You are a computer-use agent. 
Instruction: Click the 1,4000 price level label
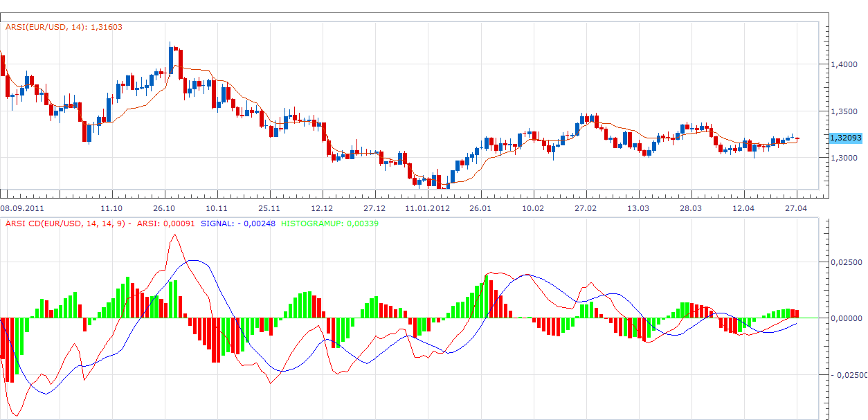(x=843, y=64)
